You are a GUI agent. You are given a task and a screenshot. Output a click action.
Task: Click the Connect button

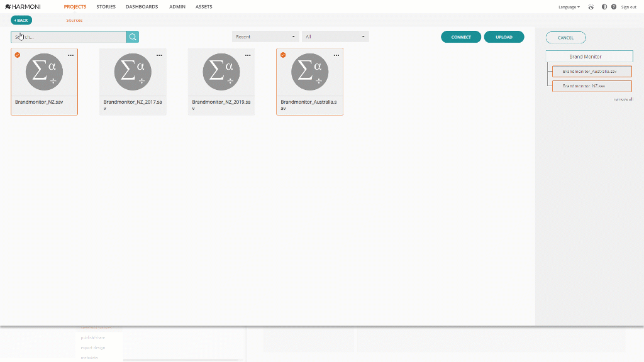(x=461, y=37)
